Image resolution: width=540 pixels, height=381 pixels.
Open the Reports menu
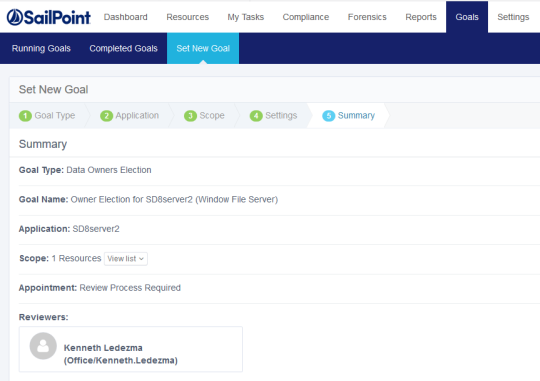421,17
